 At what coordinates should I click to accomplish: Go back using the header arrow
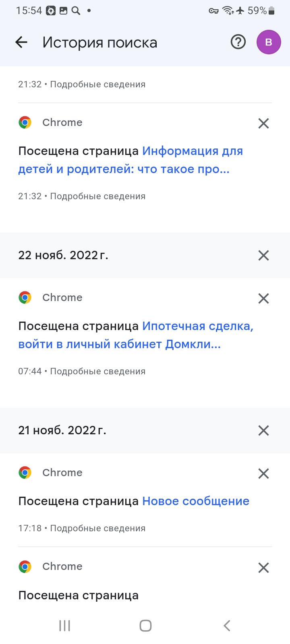coord(21,42)
